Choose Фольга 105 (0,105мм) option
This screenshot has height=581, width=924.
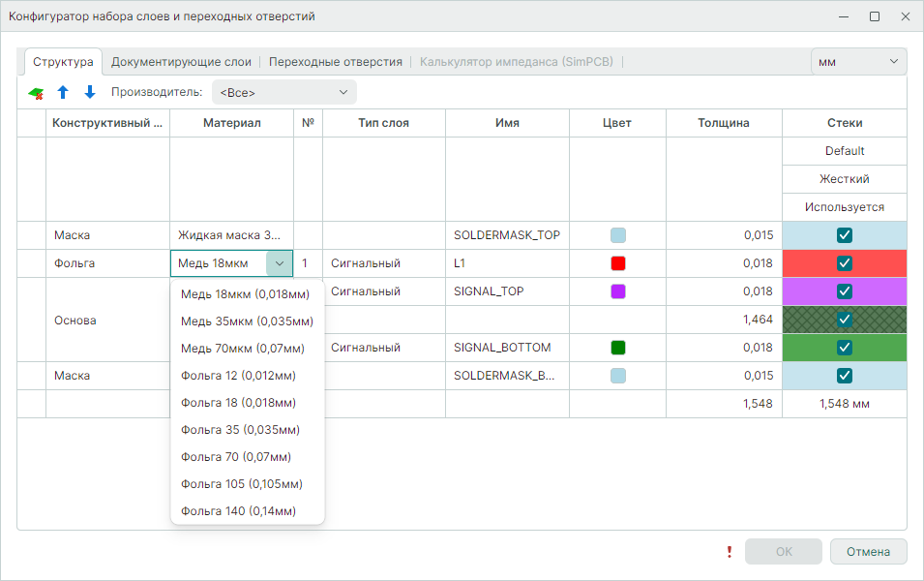[x=241, y=483]
